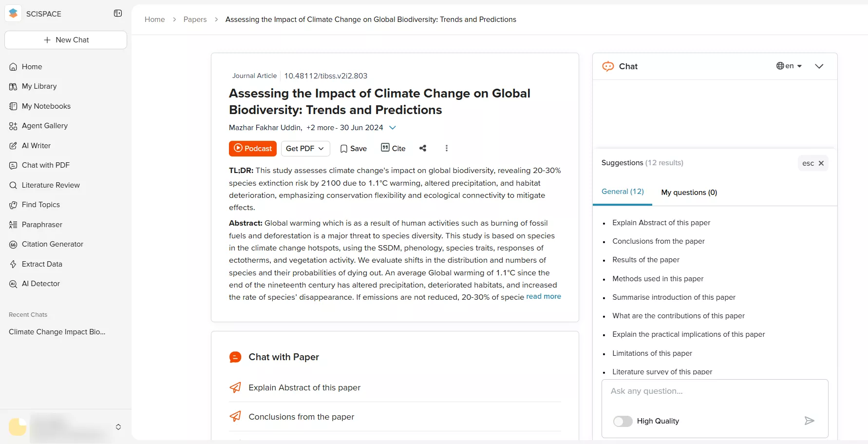The width and height of the screenshot is (868, 444).
Task: Click the read more link
Action: (x=544, y=296)
